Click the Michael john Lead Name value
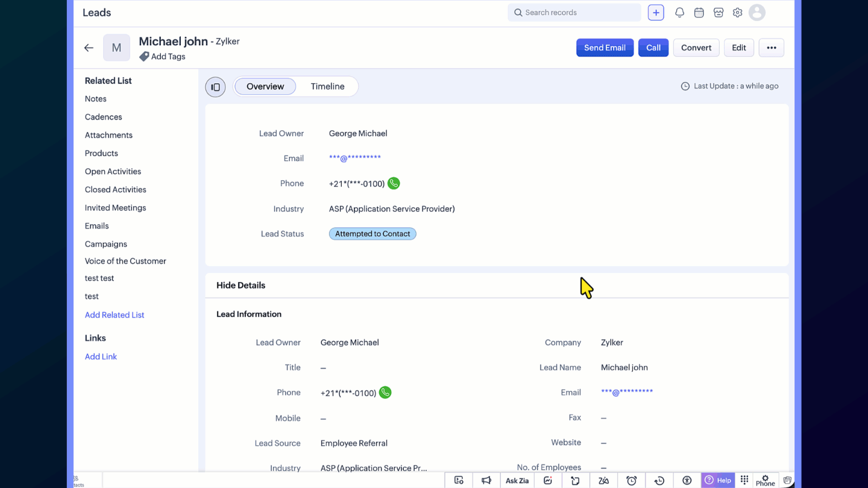The image size is (868, 488). (x=624, y=368)
